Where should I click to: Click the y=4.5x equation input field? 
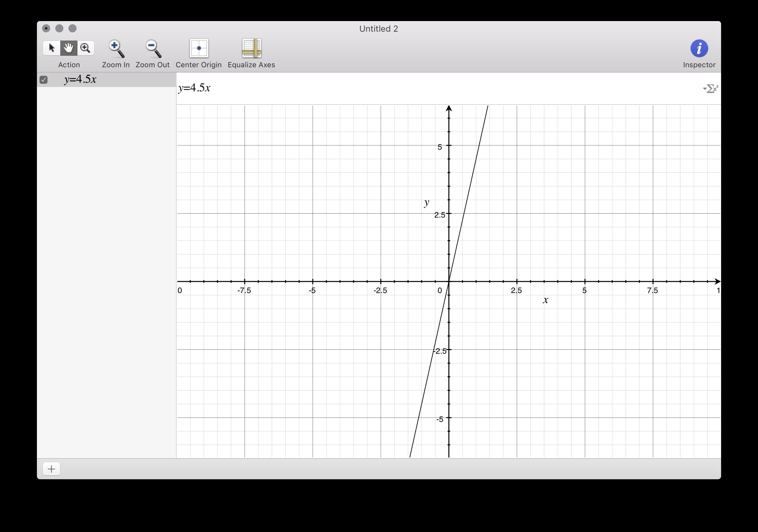tap(396, 88)
